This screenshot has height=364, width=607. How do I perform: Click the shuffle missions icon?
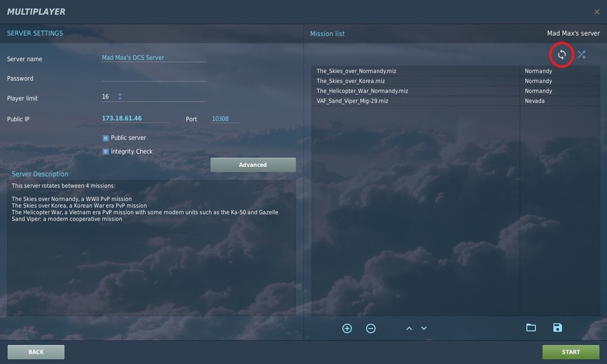coord(582,55)
